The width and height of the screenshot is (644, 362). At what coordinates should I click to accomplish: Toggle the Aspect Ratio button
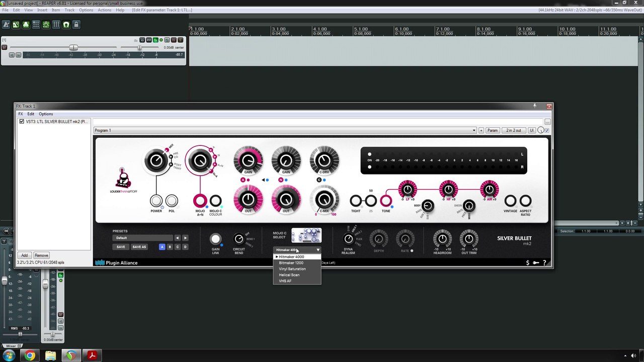click(525, 201)
